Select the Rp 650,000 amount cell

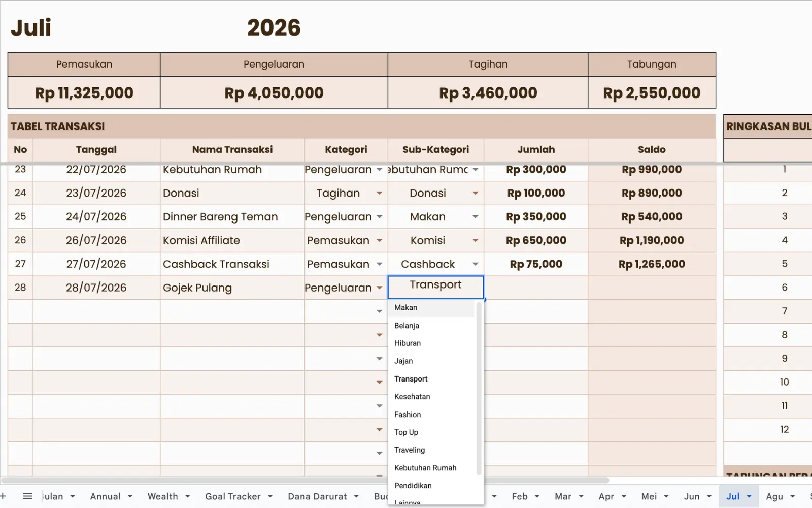point(536,240)
